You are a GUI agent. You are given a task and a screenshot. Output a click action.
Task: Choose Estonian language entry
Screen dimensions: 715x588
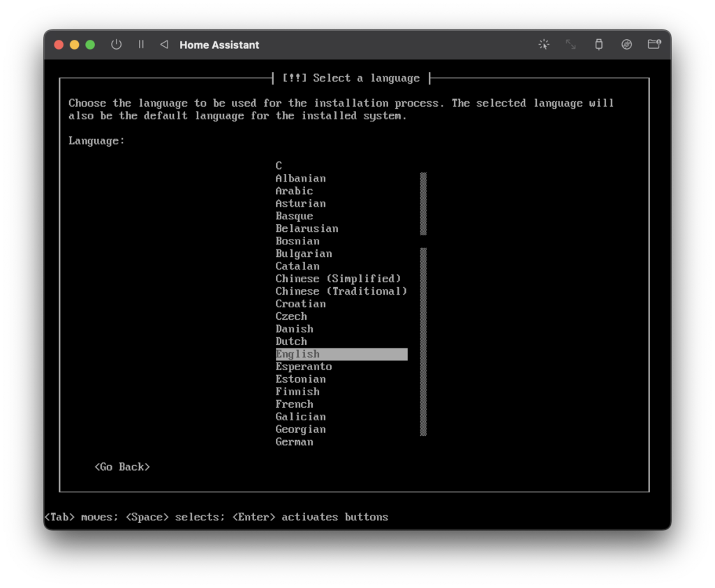(x=300, y=379)
